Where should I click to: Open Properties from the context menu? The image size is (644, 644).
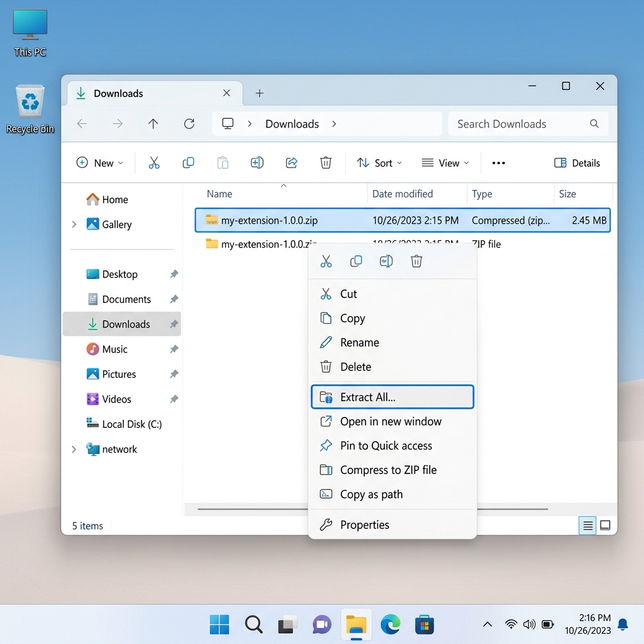(392, 525)
